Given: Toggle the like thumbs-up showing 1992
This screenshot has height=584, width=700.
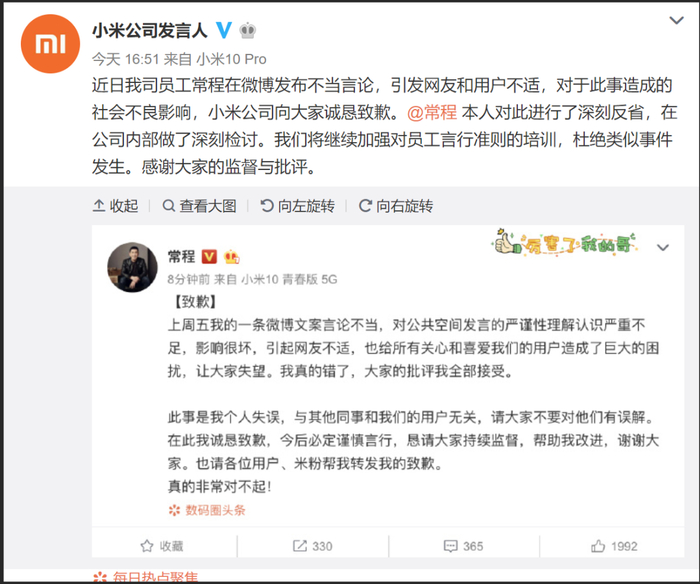Looking at the screenshot, I should pos(614,546).
